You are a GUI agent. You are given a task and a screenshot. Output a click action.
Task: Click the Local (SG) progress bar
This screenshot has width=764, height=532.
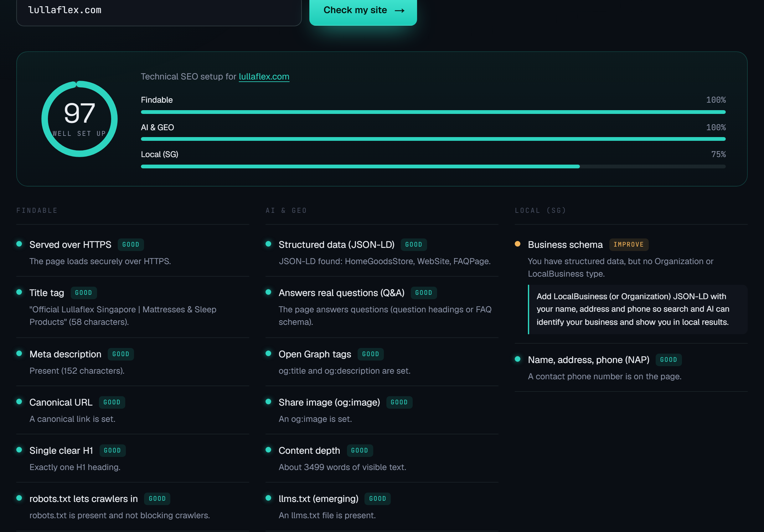pyautogui.click(x=433, y=166)
